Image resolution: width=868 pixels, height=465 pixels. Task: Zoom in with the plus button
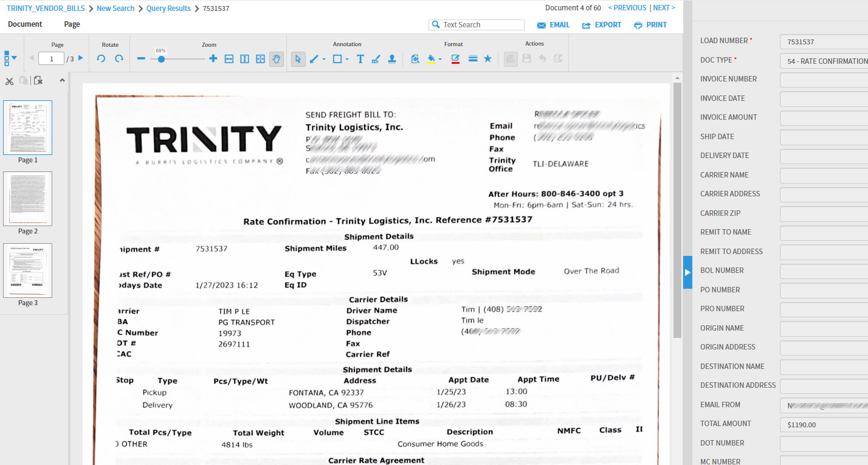point(213,58)
